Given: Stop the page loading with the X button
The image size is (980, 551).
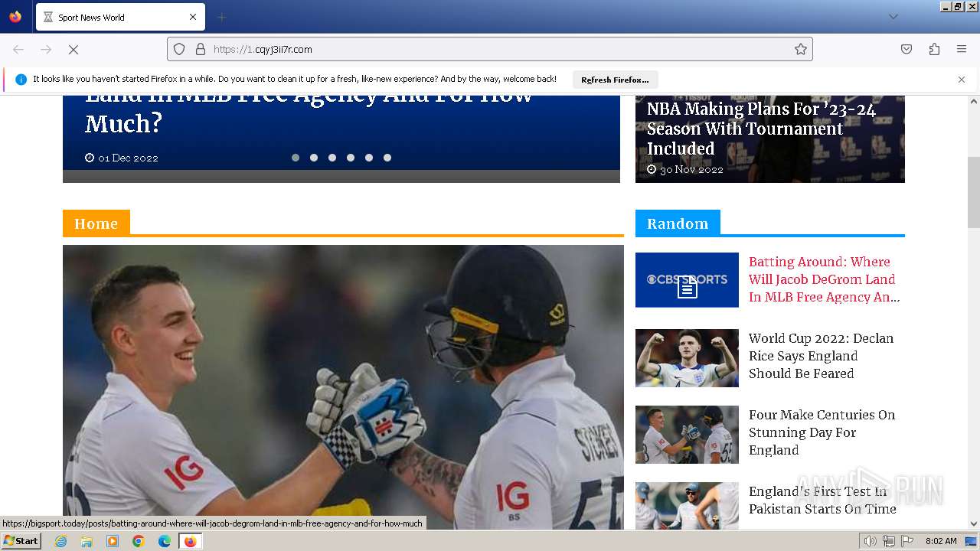Looking at the screenshot, I should click(73, 49).
